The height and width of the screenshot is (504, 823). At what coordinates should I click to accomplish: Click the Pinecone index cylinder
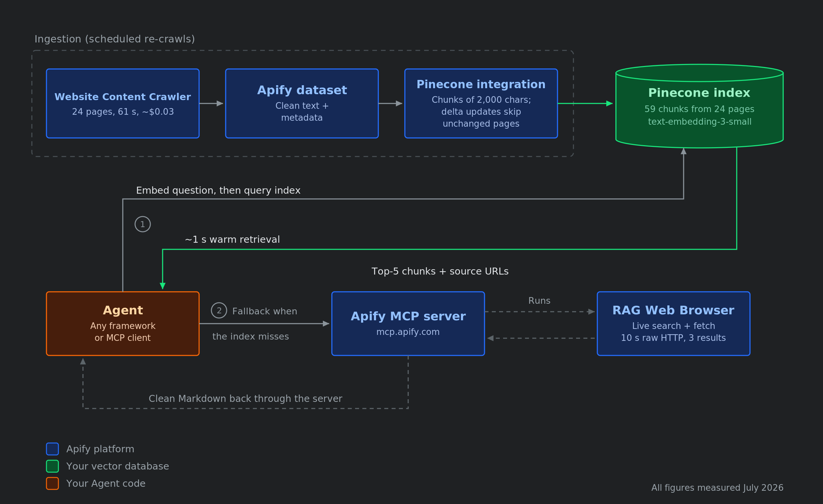(700, 106)
